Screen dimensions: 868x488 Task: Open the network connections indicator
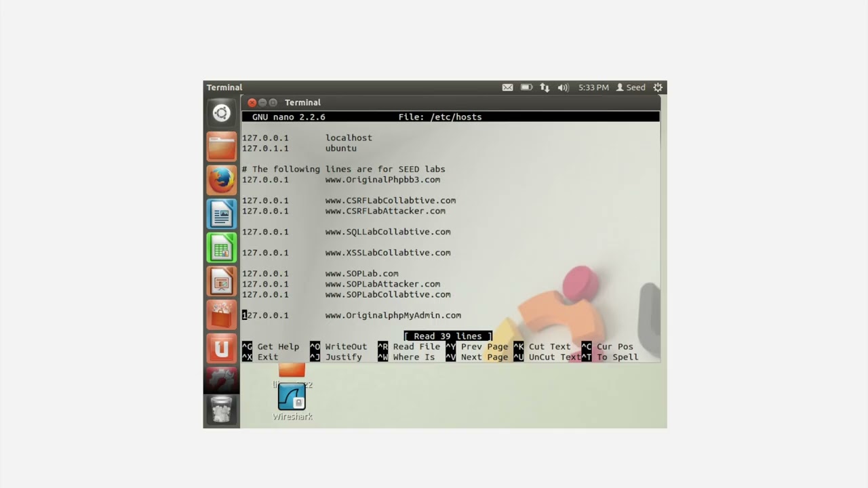[x=545, y=87]
